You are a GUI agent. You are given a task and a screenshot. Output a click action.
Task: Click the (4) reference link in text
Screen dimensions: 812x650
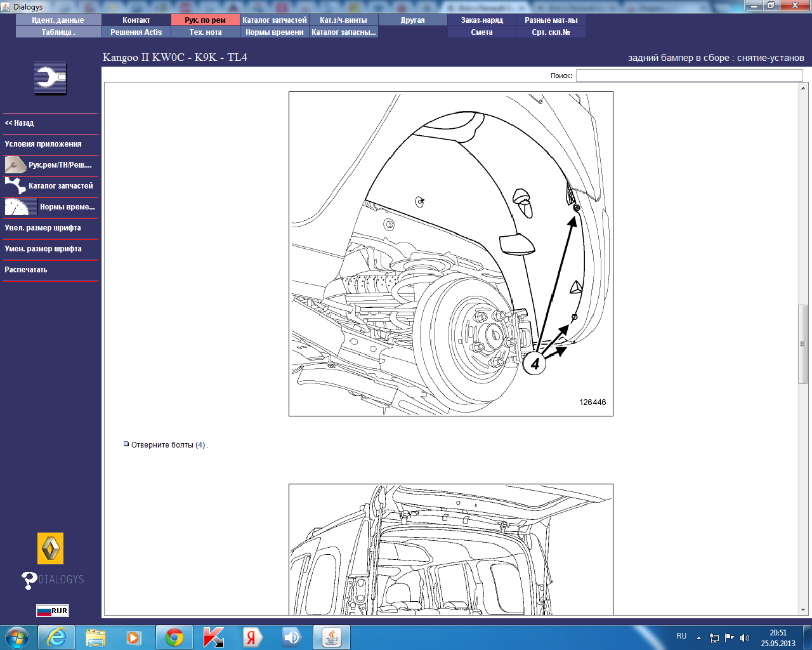point(200,445)
